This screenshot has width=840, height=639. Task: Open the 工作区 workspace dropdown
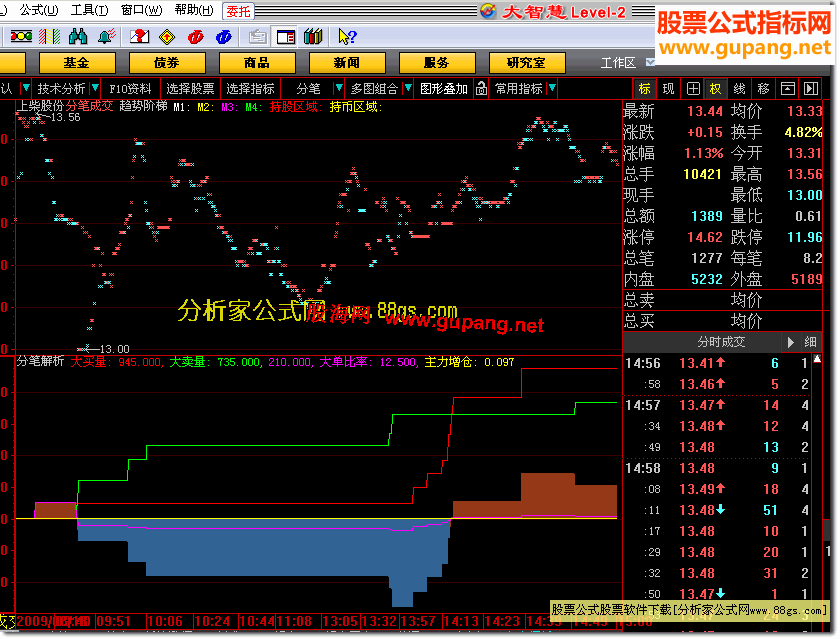(650, 63)
